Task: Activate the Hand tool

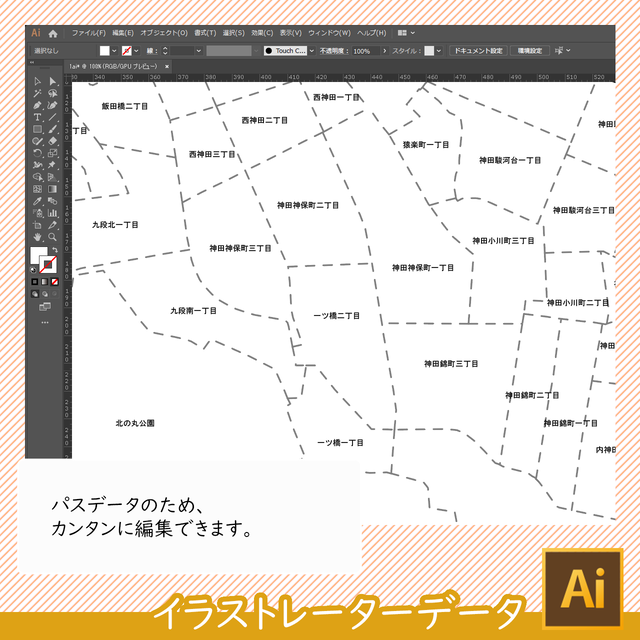Action: pos(37,237)
